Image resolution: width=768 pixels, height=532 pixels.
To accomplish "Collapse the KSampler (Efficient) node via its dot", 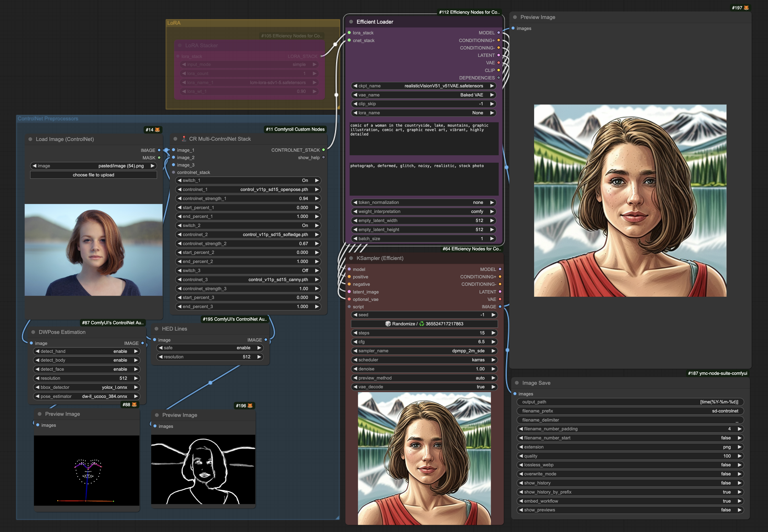I will [x=351, y=258].
